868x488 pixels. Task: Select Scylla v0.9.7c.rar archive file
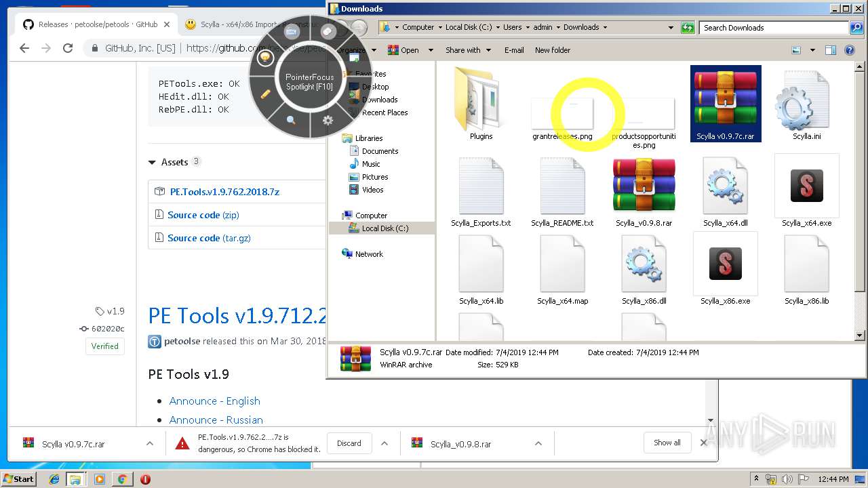(x=725, y=104)
